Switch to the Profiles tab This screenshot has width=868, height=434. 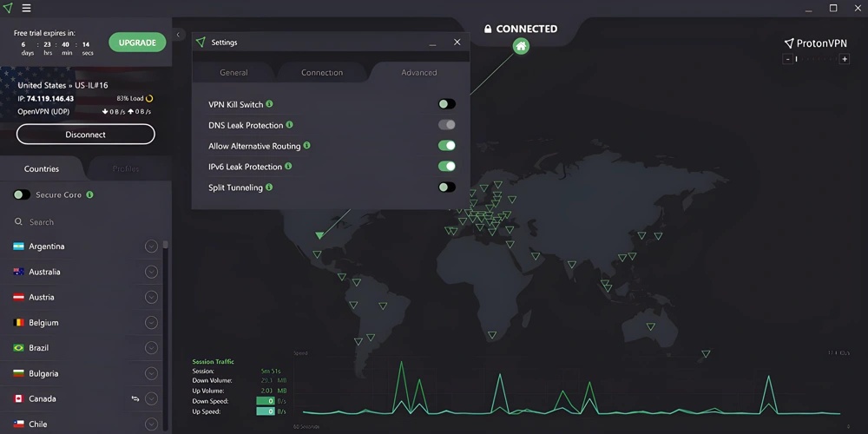click(126, 169)
